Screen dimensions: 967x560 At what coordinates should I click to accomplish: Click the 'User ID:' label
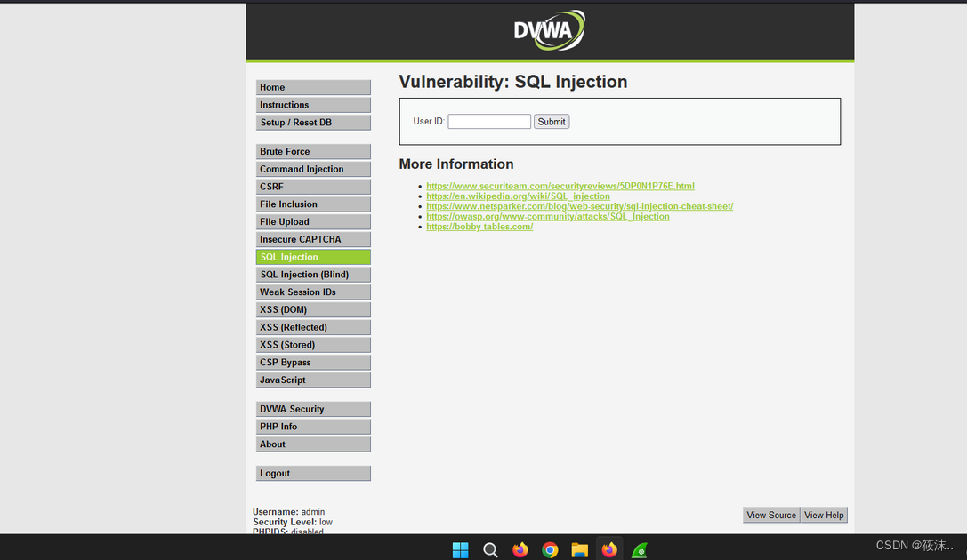(x=429, y=122)
